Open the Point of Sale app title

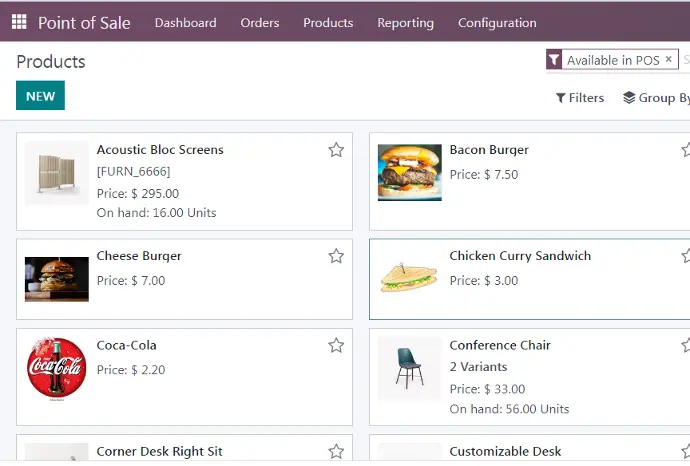pos(84,22)
